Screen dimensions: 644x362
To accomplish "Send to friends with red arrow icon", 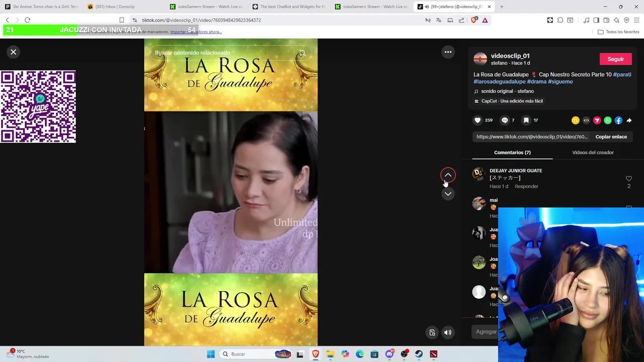I will 597,121.
